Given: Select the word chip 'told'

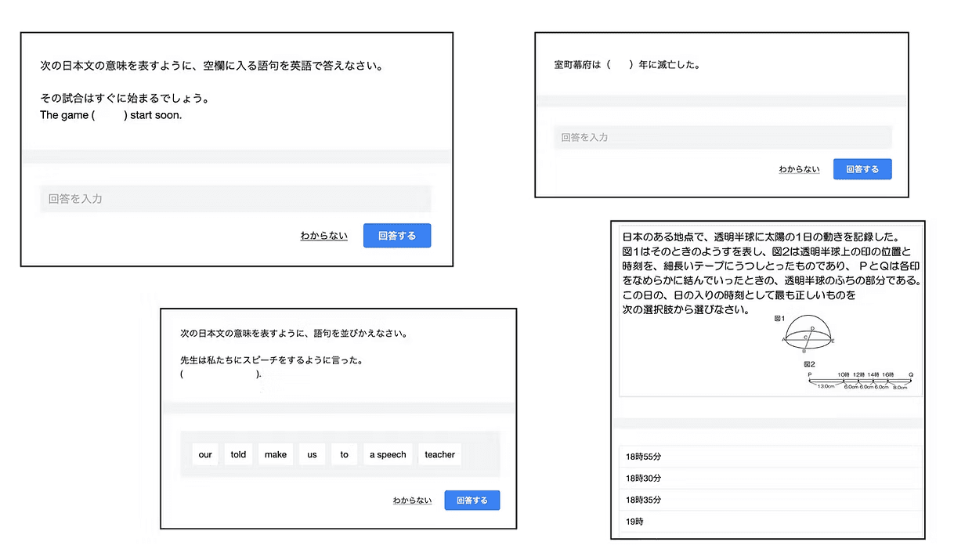Looking at the screenshot, I should tap(237, 454).
